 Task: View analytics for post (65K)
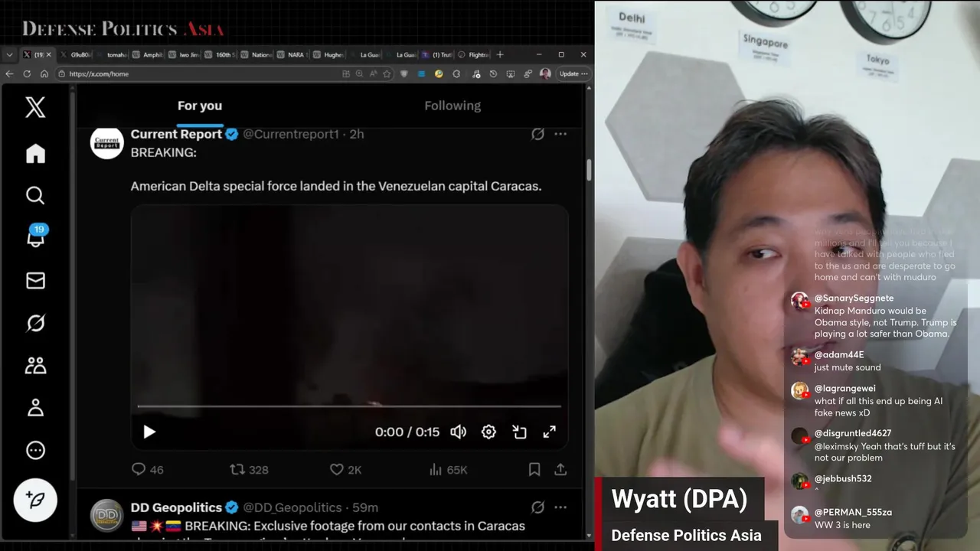pyautogui.click(x=448, y=469)
